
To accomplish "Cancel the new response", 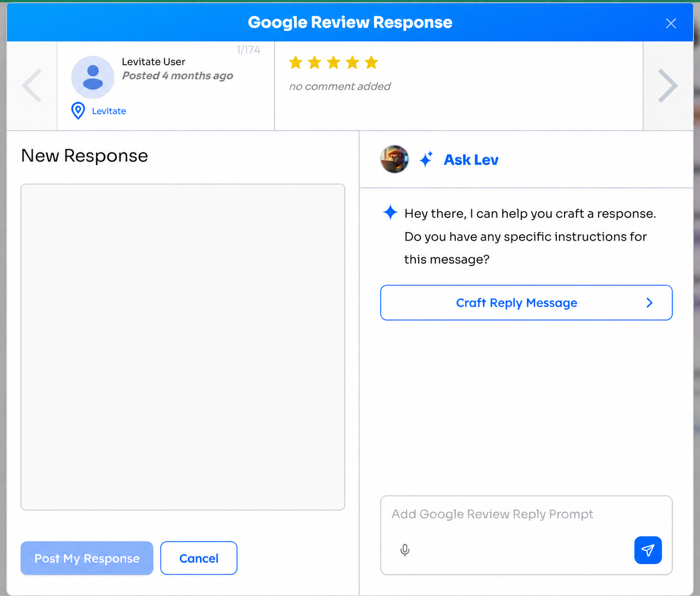I will (199, 558).
